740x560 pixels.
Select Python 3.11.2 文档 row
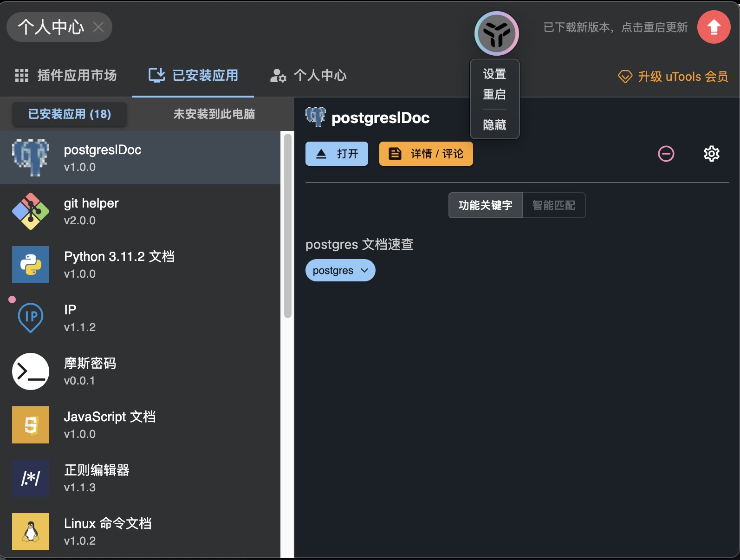point(140,265)
